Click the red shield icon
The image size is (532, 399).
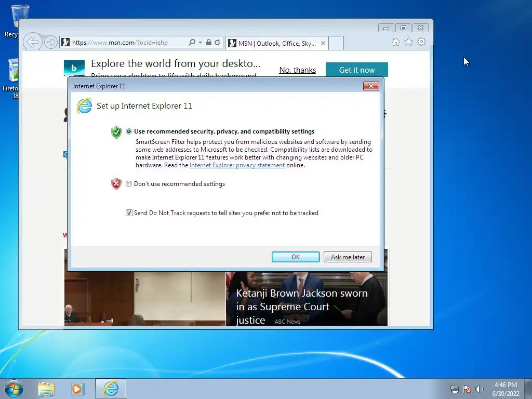click(116, 183)
